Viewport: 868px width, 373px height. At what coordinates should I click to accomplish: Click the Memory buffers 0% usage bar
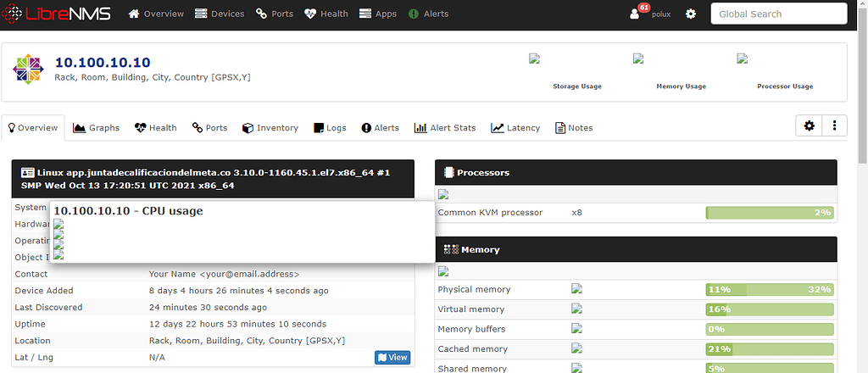(770, 329)
